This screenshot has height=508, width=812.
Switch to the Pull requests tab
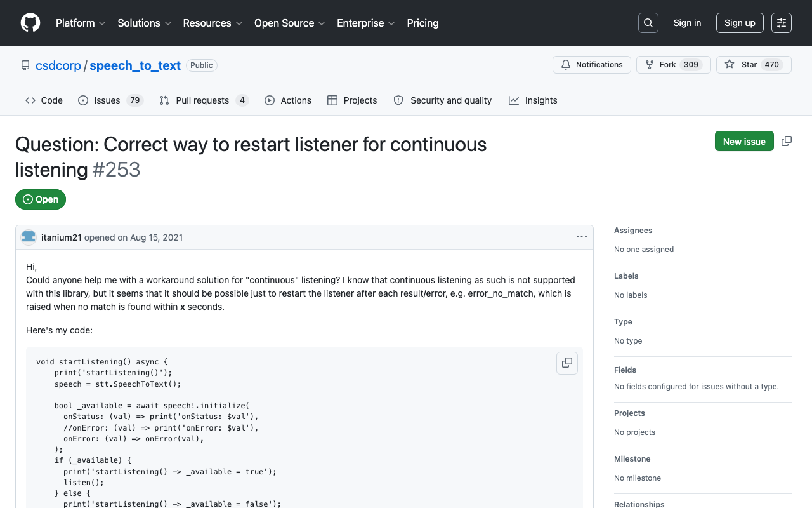point(204,100)
